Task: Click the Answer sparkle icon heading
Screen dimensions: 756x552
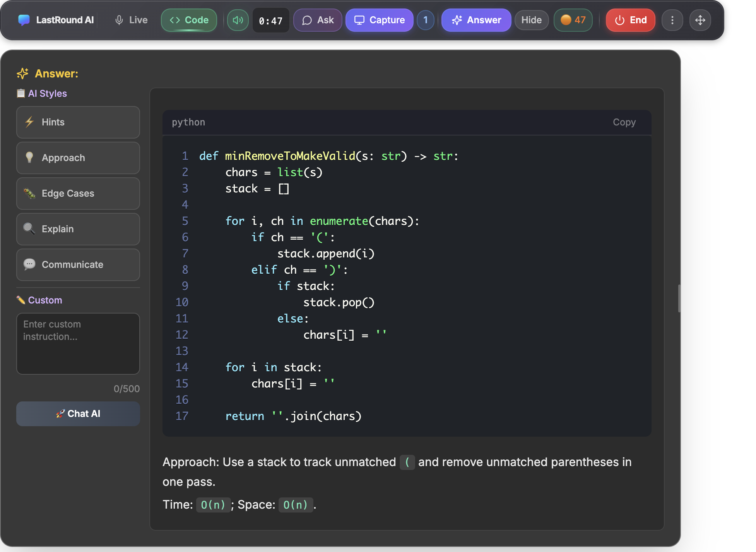Action: [22, 74]
